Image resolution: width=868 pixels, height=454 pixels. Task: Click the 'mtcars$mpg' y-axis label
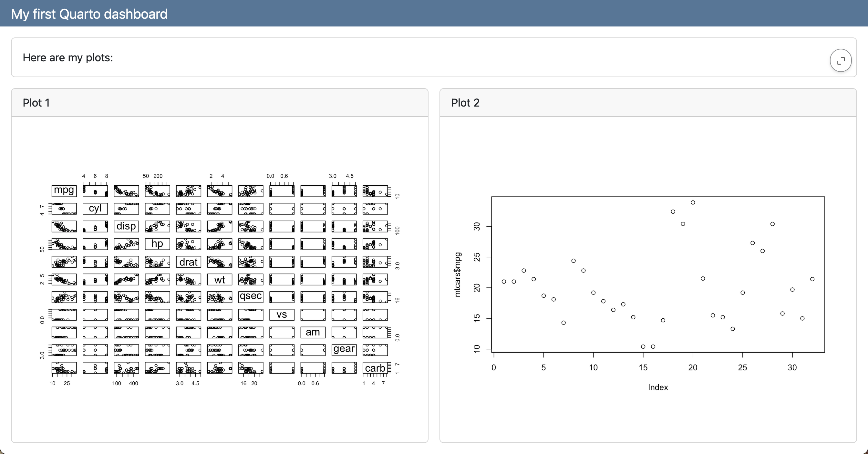(457, 274)
